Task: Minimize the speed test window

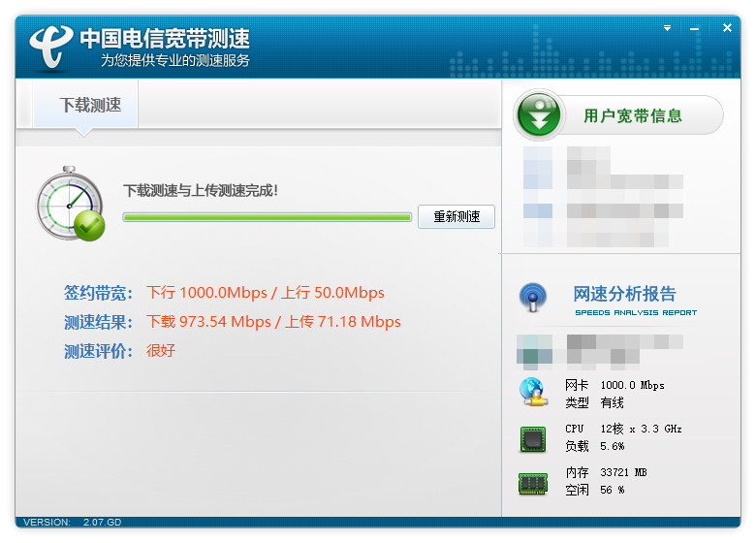Action: point(694,29)
